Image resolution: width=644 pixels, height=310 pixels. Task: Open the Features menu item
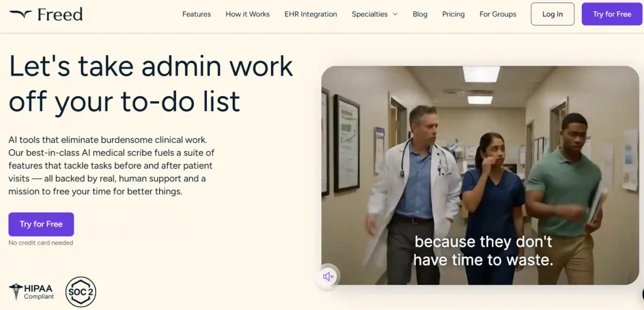pos(196,14)
